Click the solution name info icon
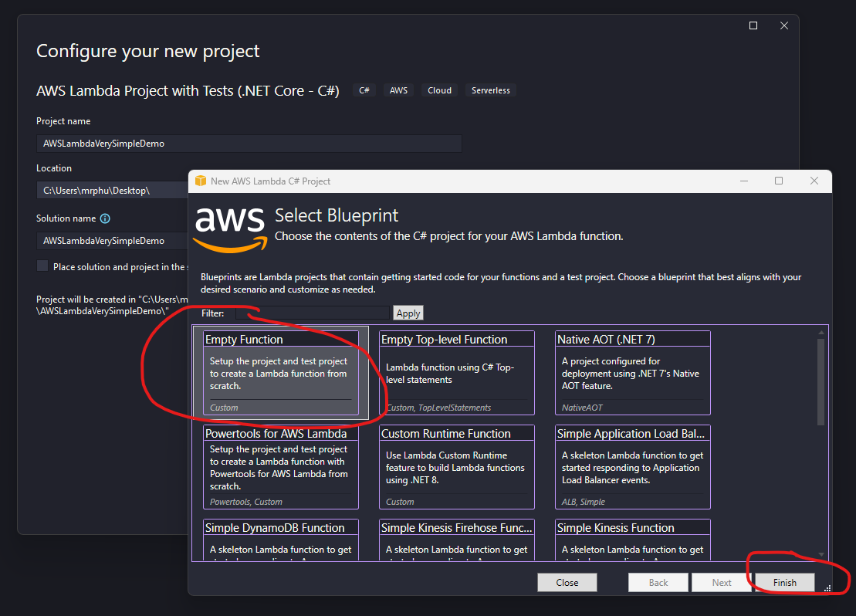The image size is (856, 616). 106,218
